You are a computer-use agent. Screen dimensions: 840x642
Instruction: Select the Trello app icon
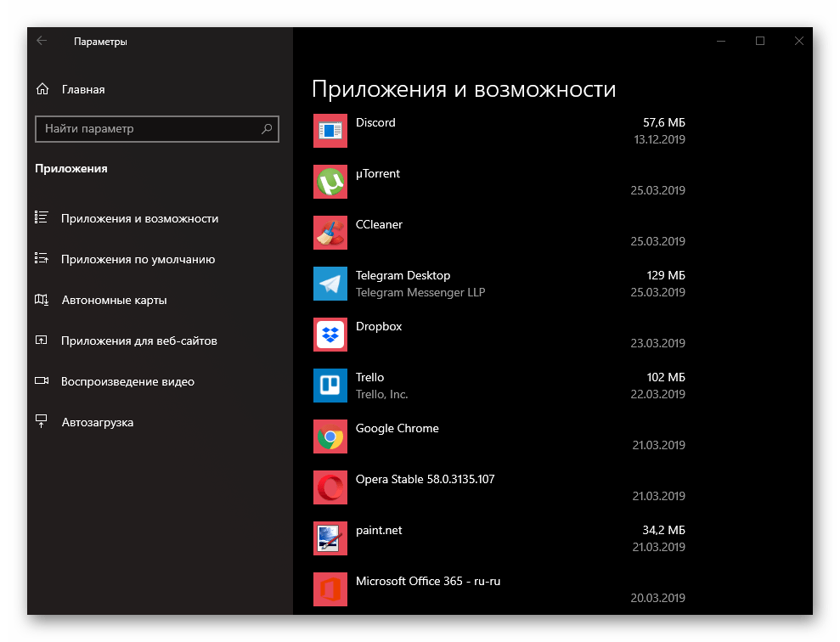(x=330, y=386)
